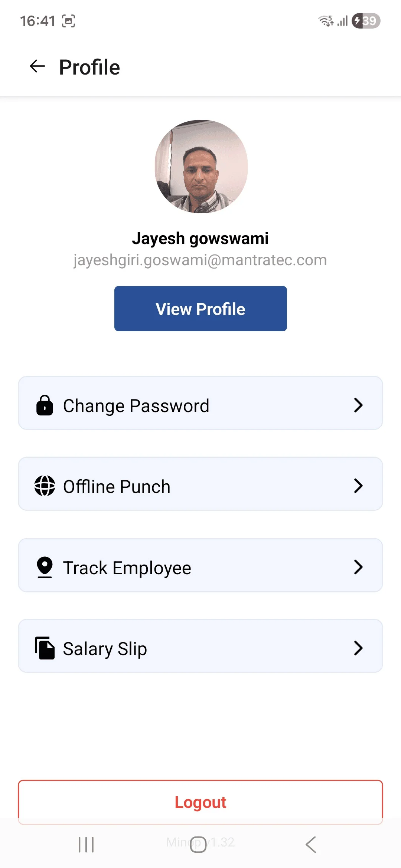Tap the lock icon beside Change Password
Screen dimensions: 401x868
coord(45,405)
